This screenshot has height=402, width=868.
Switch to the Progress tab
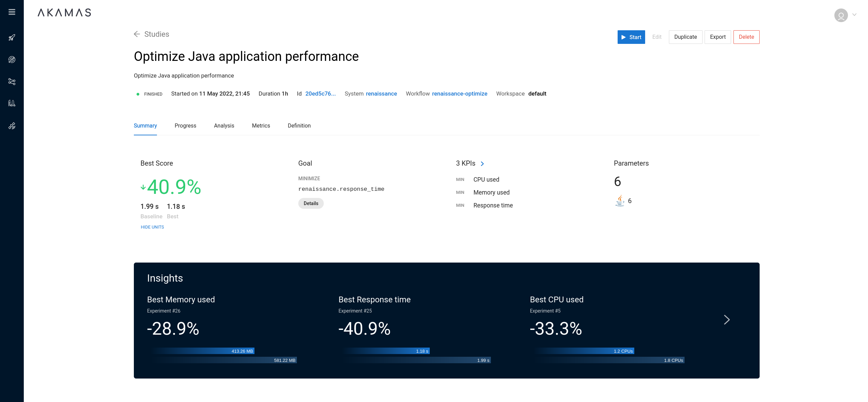point(185,126)
